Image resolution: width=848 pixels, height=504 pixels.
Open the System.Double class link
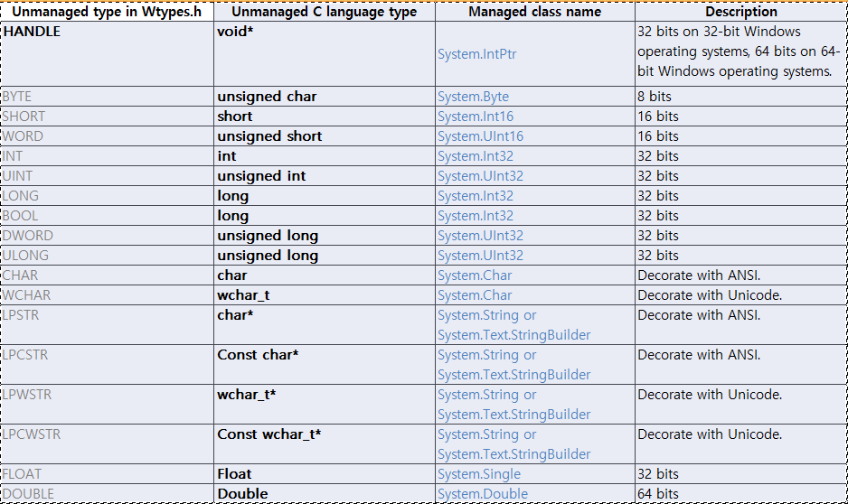click(x=483, y=494)
